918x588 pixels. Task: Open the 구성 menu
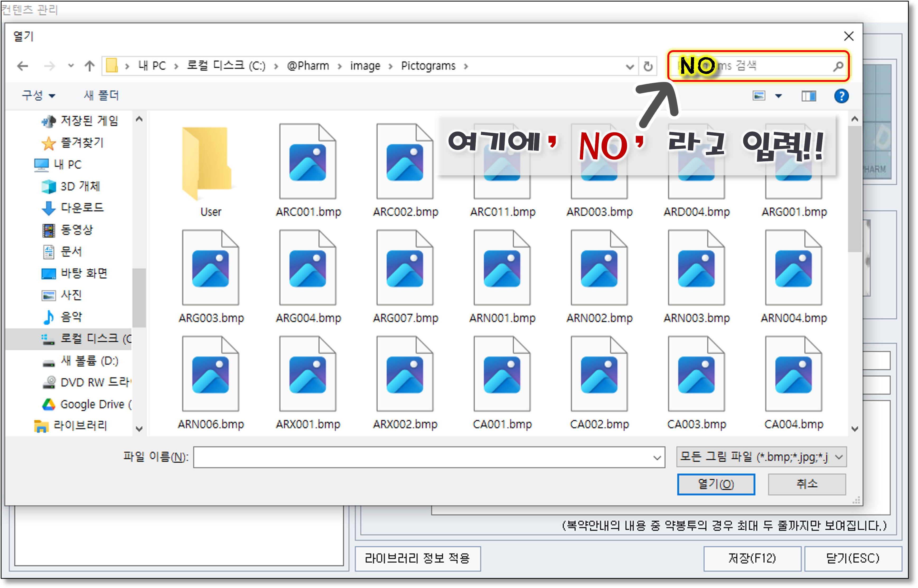(38, 96)
